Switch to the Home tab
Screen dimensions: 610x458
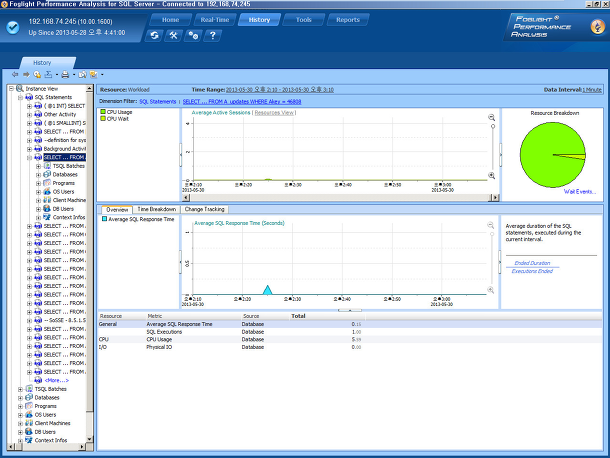click(170, 19)
